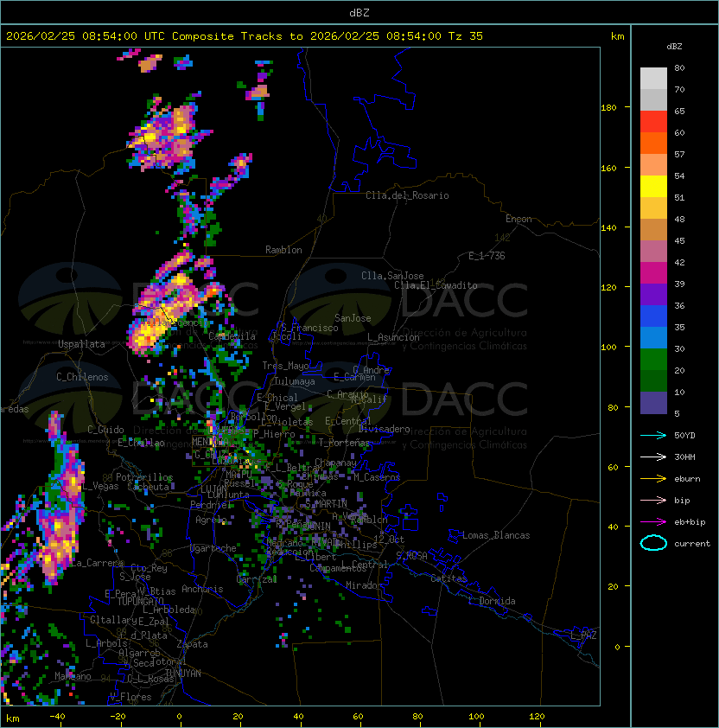The width and height of the screenshot is (719, 728).
Task: Click the 'Clla.El_Cavadito' map label
Action: (436, 285)
